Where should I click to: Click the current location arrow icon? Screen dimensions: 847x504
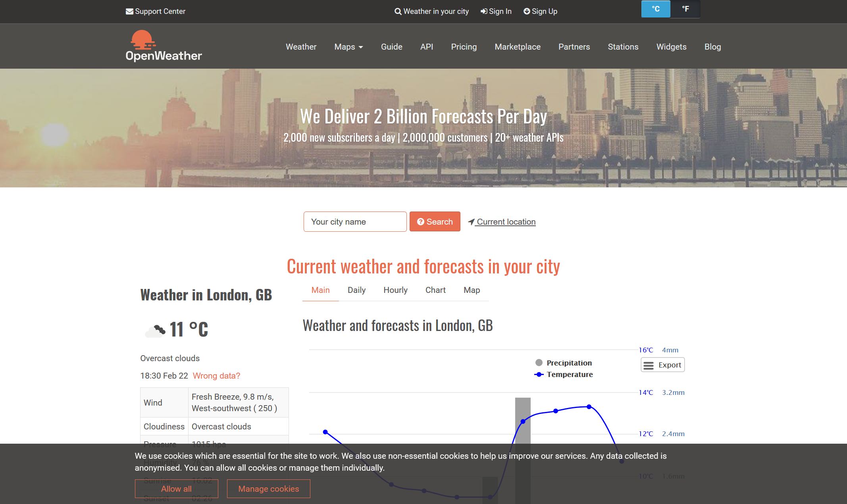coord(472,221)
